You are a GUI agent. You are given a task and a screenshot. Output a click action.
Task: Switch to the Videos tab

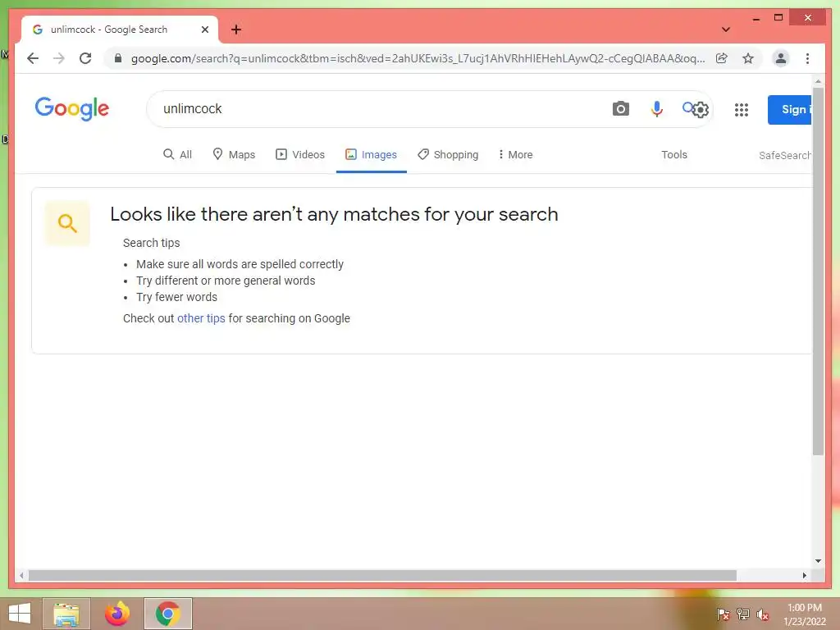coord(300,155)
